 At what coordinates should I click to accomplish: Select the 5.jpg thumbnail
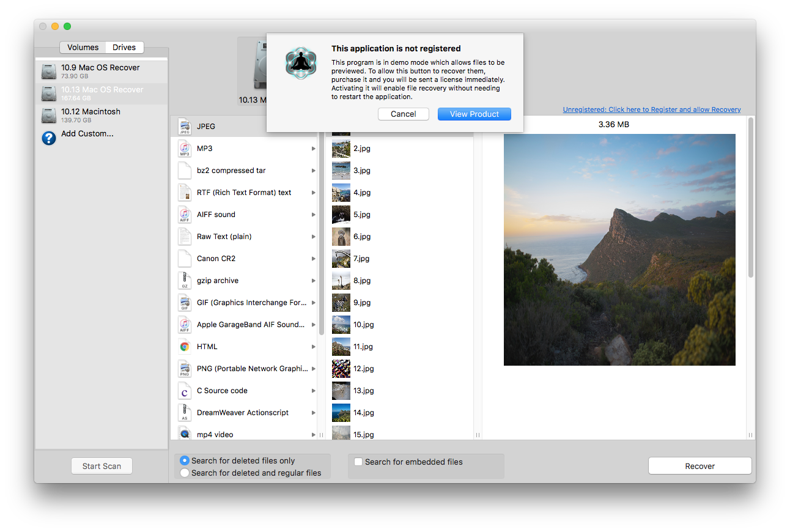pyautogui.click(x=341, y=215)
